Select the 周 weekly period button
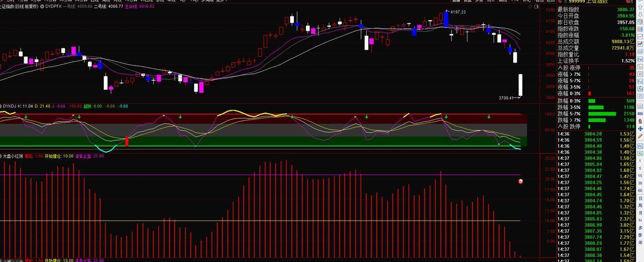The image size is (644, 262). (640, 206)
